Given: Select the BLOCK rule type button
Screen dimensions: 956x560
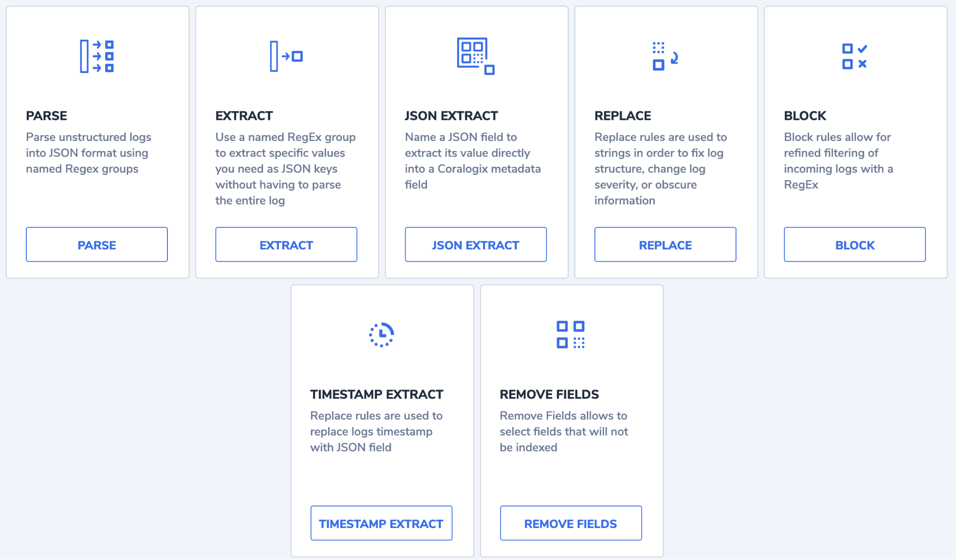Looking at the screenshot, I should (855, 244).
